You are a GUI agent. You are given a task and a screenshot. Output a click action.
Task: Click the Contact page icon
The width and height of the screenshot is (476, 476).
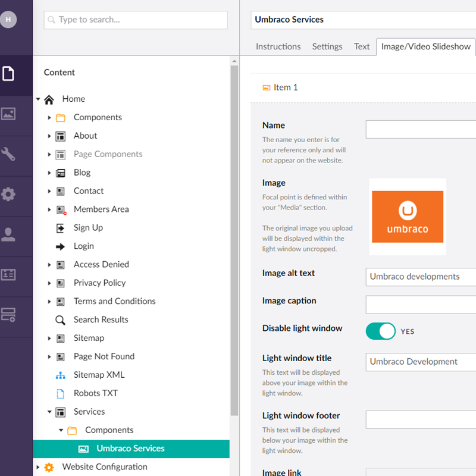[x=61, y=191]
